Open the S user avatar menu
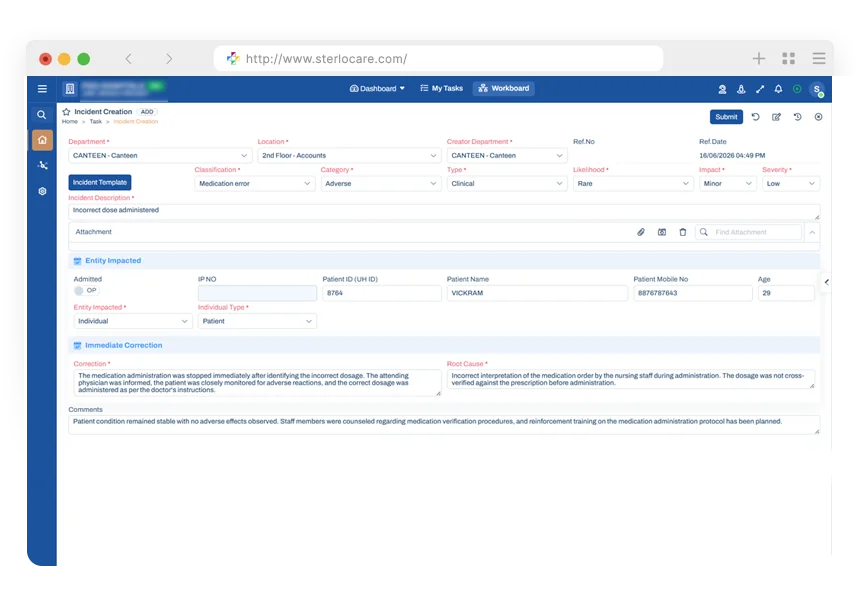This screenshot has height=606, width=858. 817,90
